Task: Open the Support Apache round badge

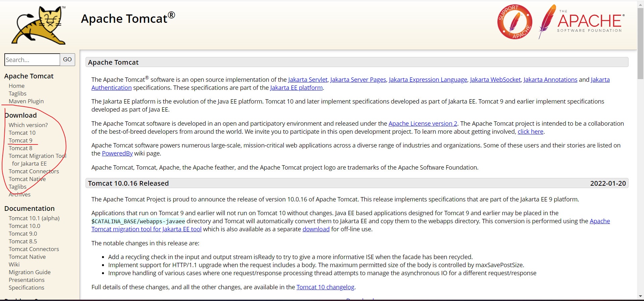Action: 515,22
